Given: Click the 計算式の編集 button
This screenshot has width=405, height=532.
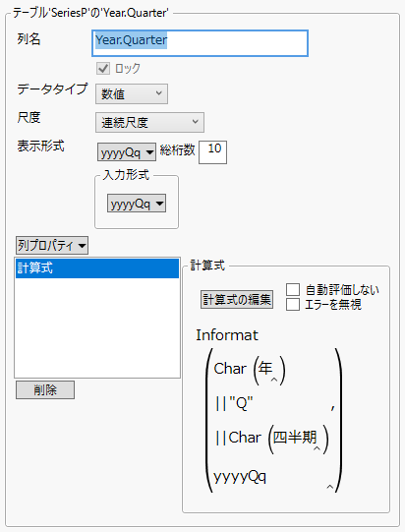Looking at the screenshot, I should click(237, 299).
